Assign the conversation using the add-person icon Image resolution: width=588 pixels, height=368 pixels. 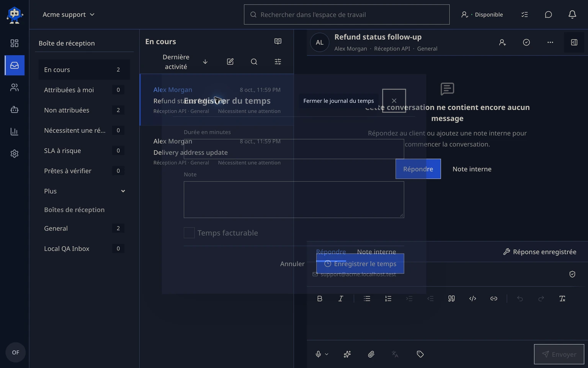pyautogui.click(x=503, y=43)
